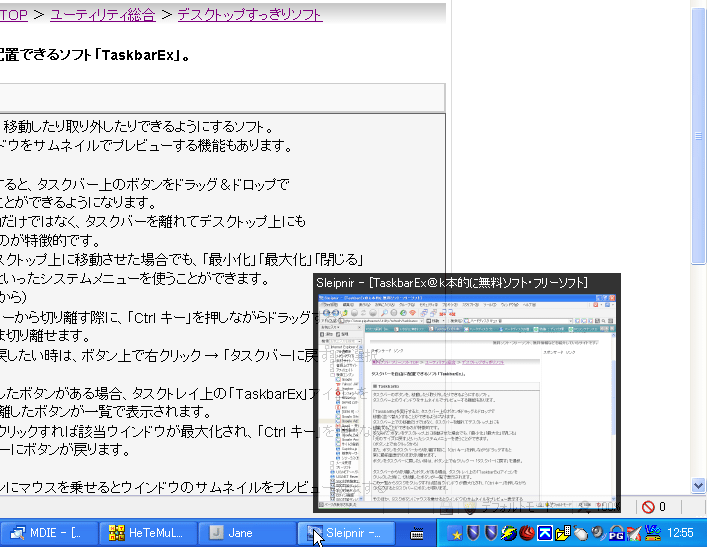Click the gray speaker tray icon
The image size is (707, 547).
pyautogui.click(x=598, y=533)
